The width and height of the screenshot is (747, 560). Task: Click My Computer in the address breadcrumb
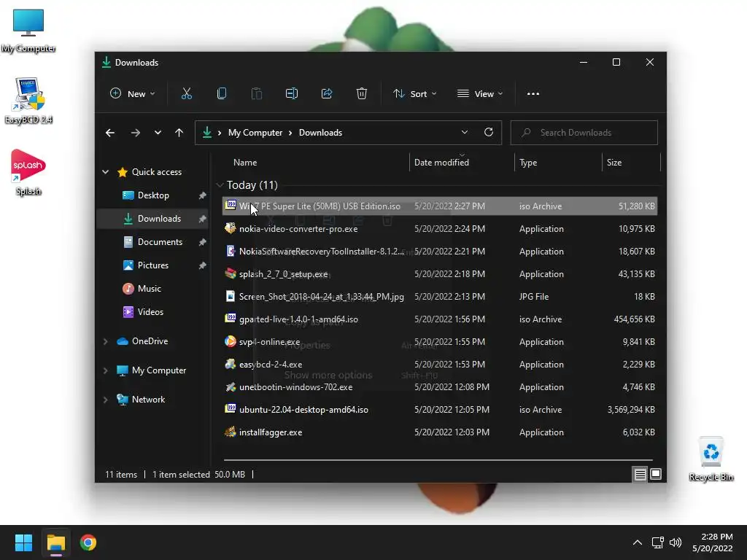point(255,133)
